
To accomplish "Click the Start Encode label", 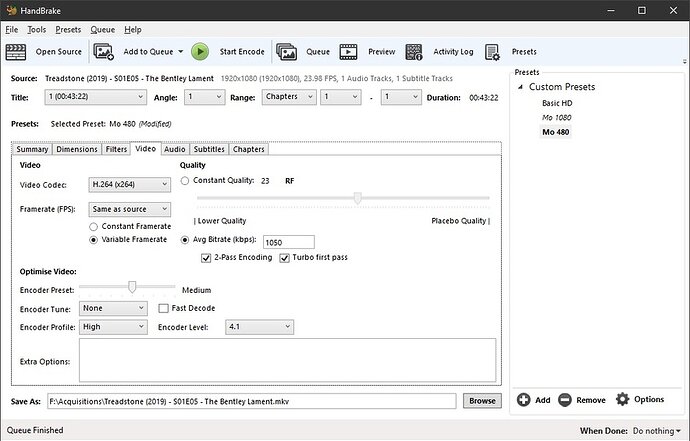I will coord(242,51).
